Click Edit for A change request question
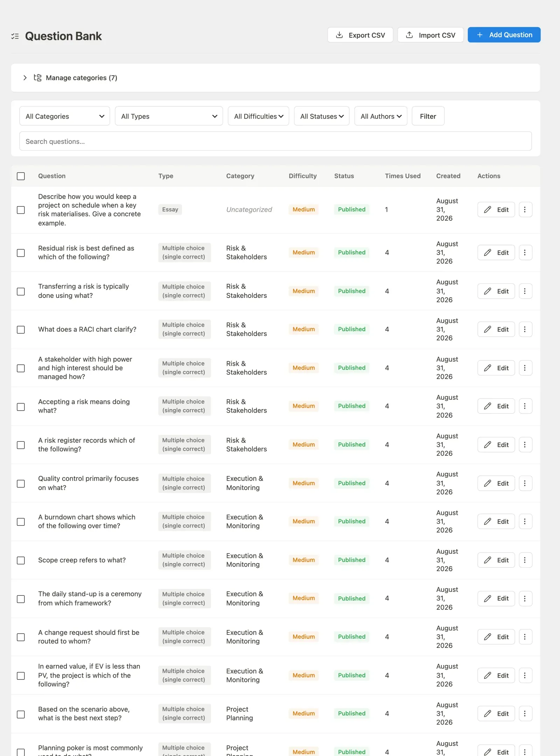The height and width of the screenshot is (756, 560). tap(496, 637)
